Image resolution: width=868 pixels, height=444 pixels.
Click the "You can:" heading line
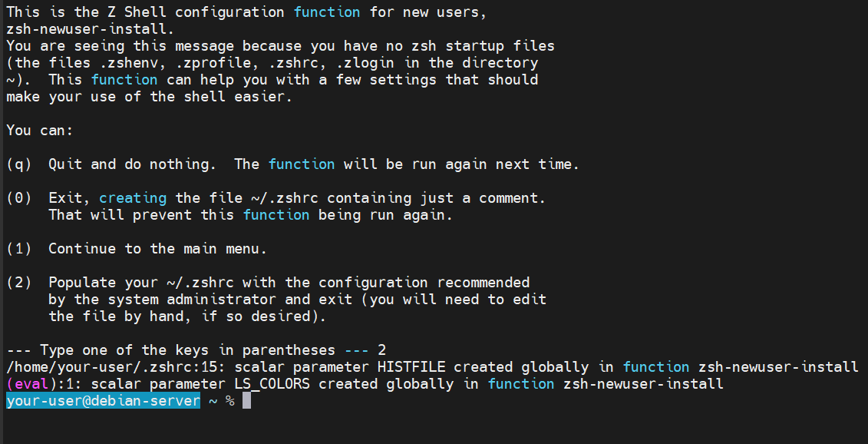pyautogui.click(x=40, y=131)
